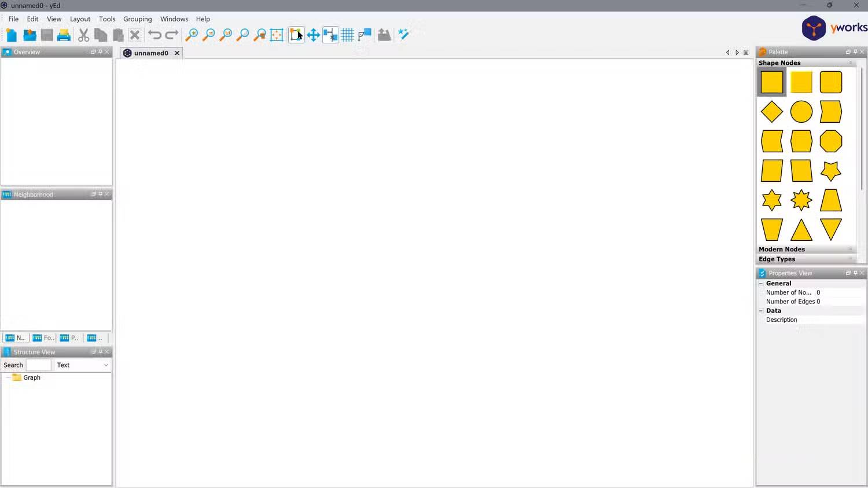Image resolution: width=868 pixels, height=488 pixels.
Task: Toggle the orthogonal edges toolbar button
Action: coord(365,35)
